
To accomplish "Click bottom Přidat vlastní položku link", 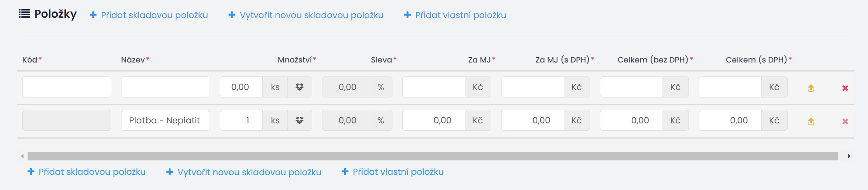I will (x=392, y=172).
